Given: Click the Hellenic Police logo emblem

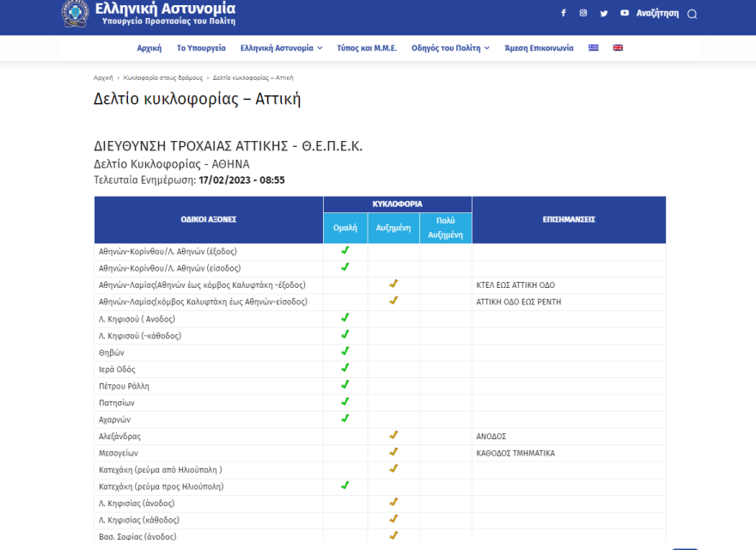Looking at the screenshot, I should [x=76, y=13].
